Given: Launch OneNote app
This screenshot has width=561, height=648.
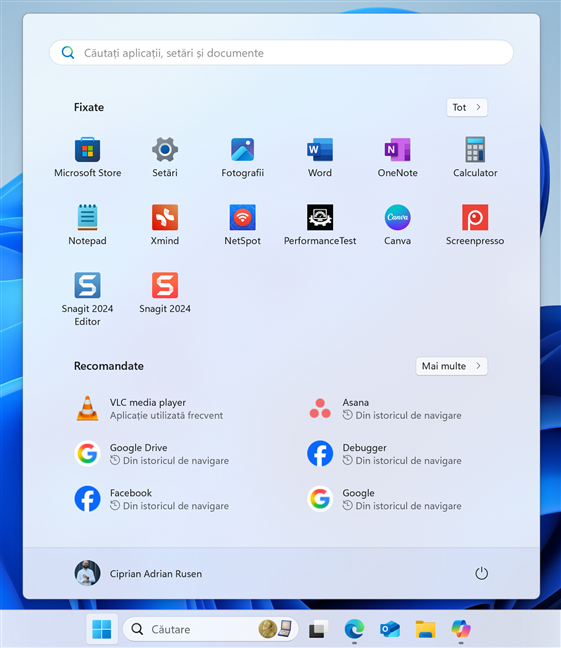Looking at the screenshot, I should (x=397, y=157).
